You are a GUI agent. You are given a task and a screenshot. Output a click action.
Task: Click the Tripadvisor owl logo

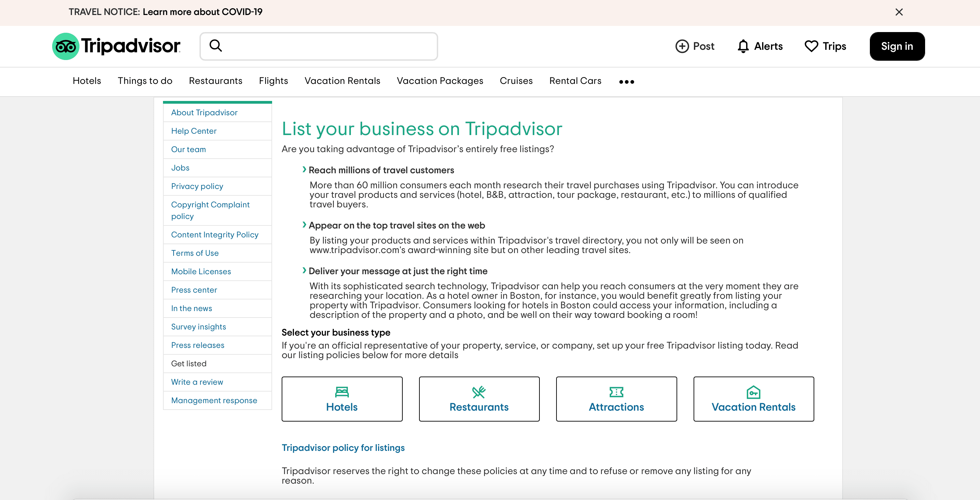pos(66,46)
